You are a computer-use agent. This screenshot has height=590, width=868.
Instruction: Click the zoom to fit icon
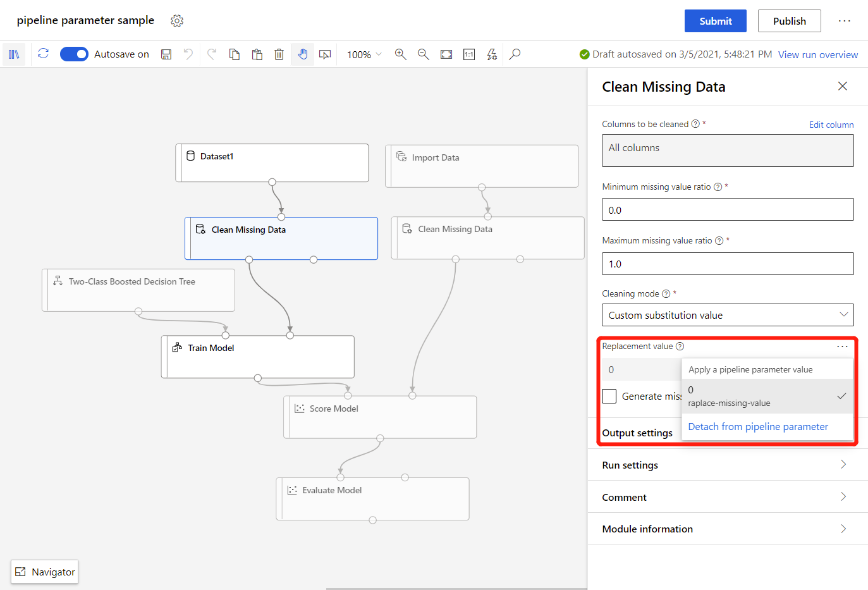pyautogui.click(x=446, y=54)
